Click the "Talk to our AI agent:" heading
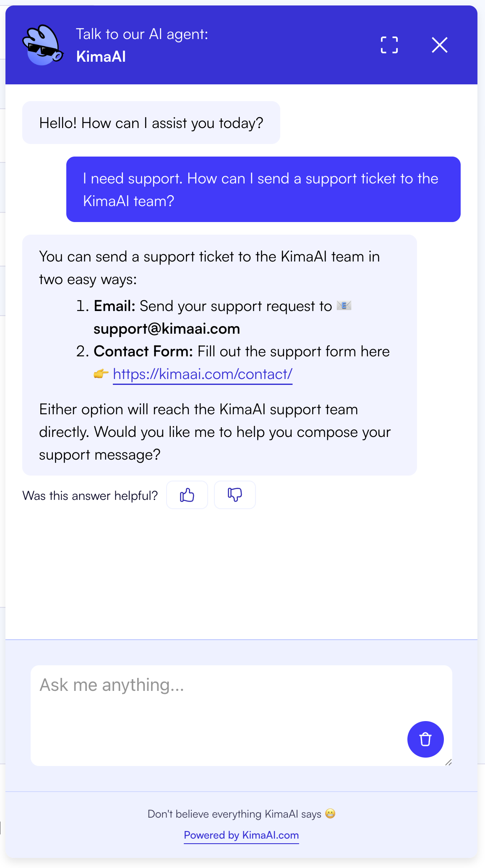 (x=142, y=34)
